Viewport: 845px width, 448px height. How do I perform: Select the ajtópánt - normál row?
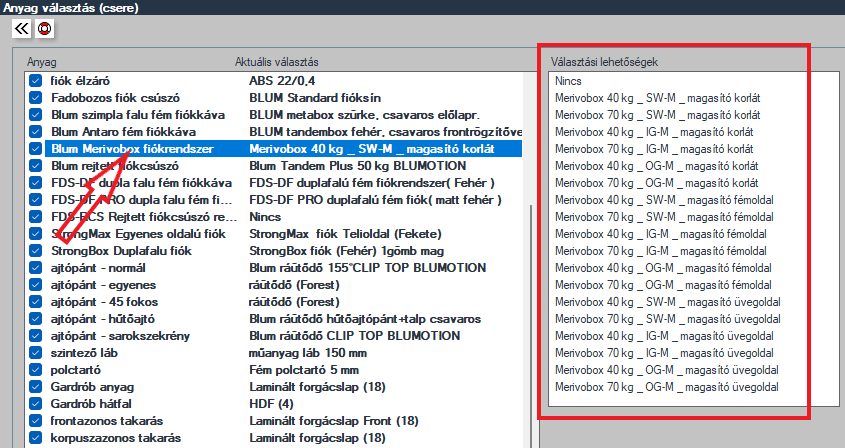click(x=275, y=268)
